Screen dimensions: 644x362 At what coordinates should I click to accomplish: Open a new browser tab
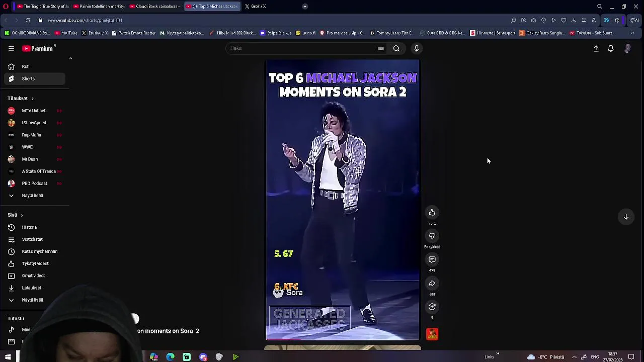click(x=305, y=7)
